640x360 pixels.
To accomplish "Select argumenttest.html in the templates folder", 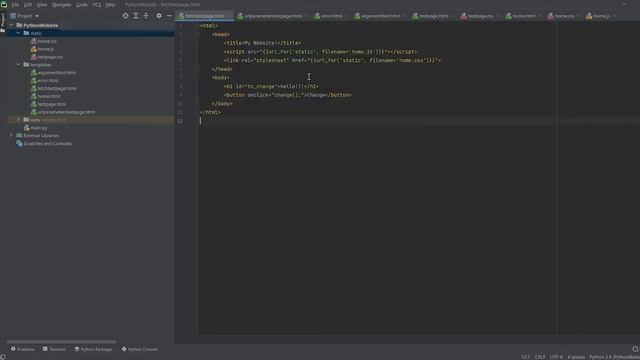I will coord(56,73).
